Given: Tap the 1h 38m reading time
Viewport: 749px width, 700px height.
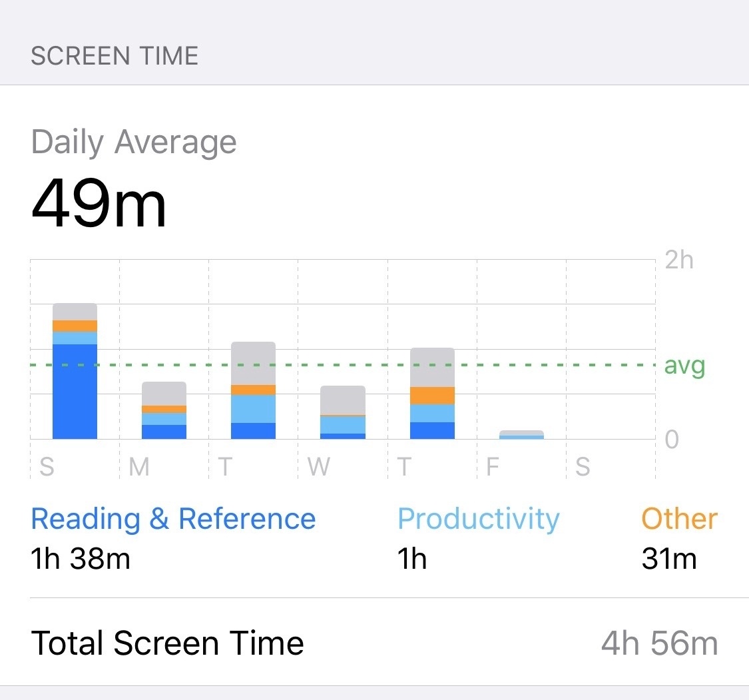Looking at the screenshot, I should point(81,559).
